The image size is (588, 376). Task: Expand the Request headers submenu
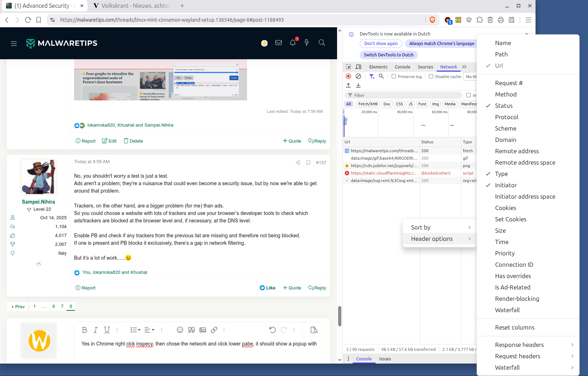(x=528, y=356)
